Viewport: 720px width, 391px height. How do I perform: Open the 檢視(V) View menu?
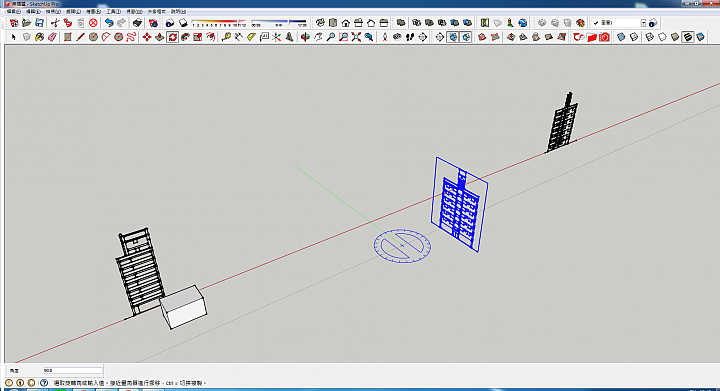[53, 11]
